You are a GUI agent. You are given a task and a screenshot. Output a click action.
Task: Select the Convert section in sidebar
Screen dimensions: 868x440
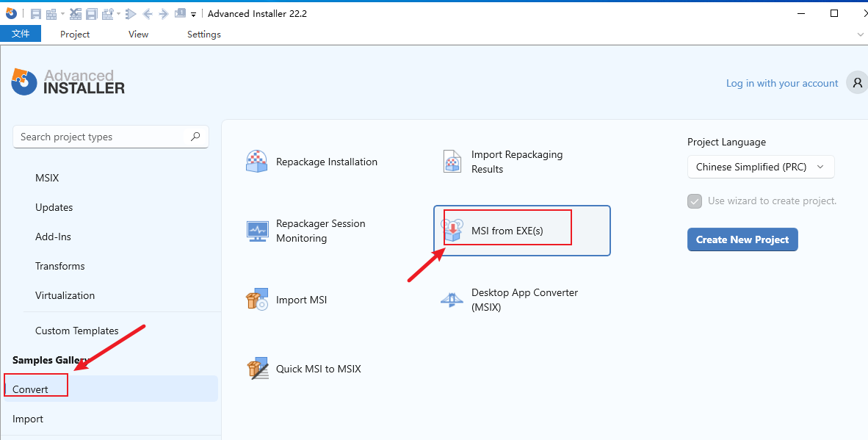click(x=111, y=389)
